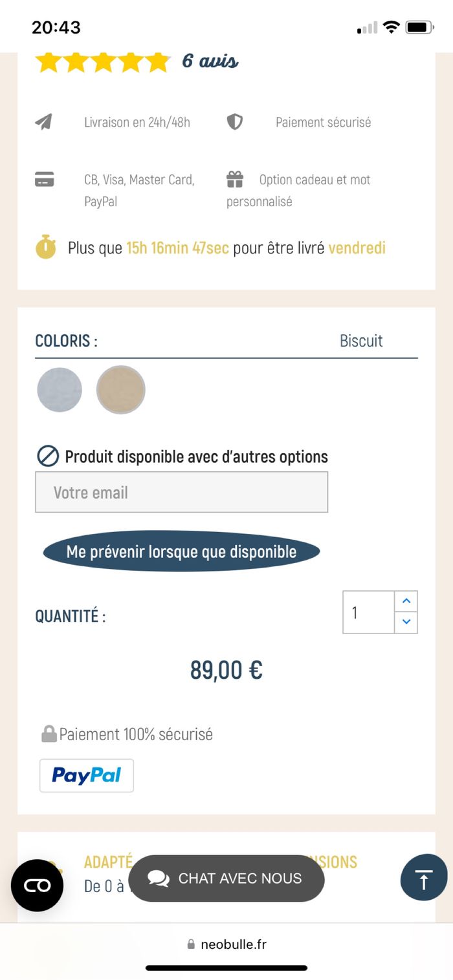Tap the paper plane delivery icon
Image resolution: width=453 pixels, height=980 pixels.
[43, 122]
